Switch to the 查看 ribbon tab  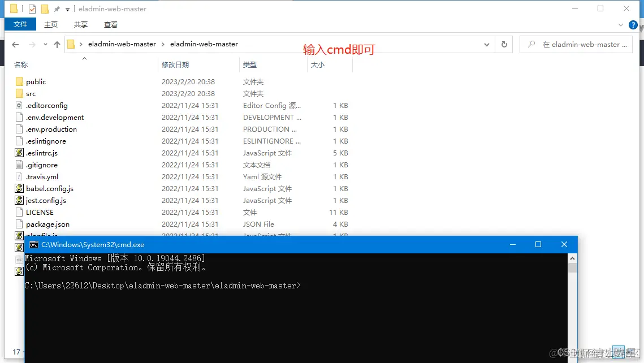[110, 24]
